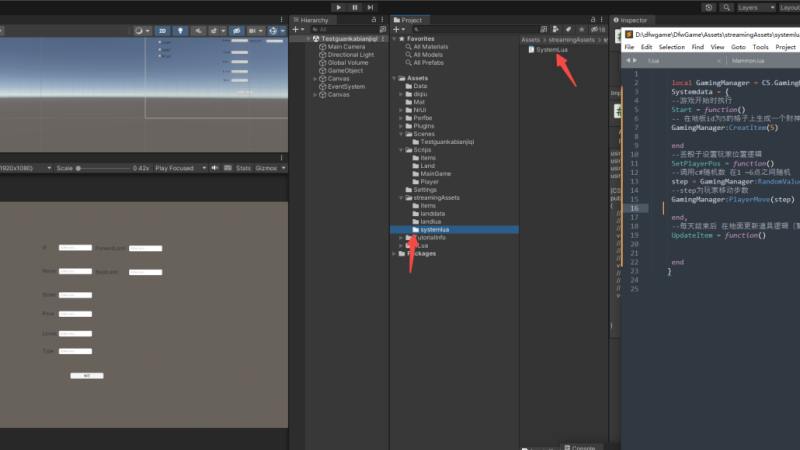Click streamingAssets in the breadcrumb path
Viewport: 800px width, 450px height.
(571, 40)
